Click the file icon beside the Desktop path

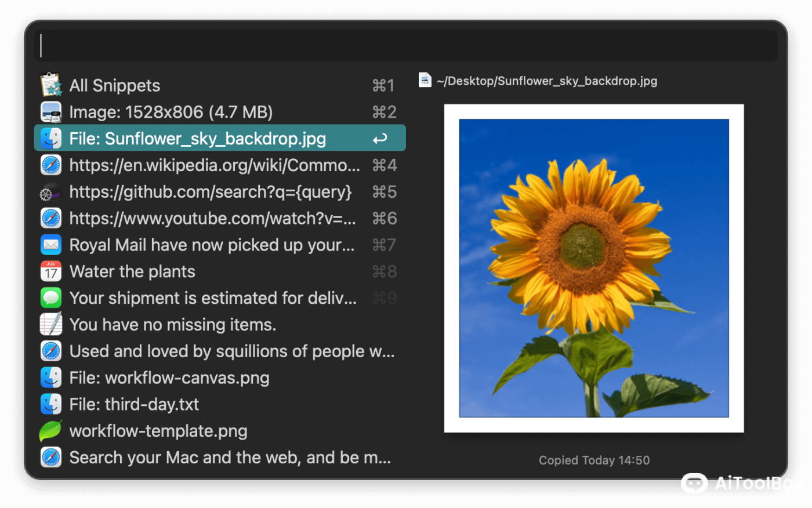click(425, 81)
